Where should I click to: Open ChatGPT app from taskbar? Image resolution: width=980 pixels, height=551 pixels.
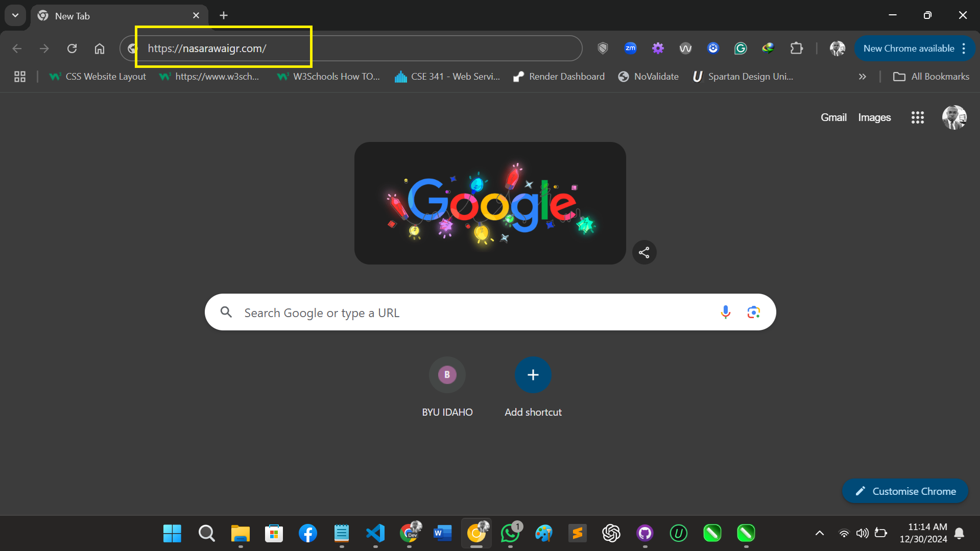pyautogui.click(x=611, y=534)
